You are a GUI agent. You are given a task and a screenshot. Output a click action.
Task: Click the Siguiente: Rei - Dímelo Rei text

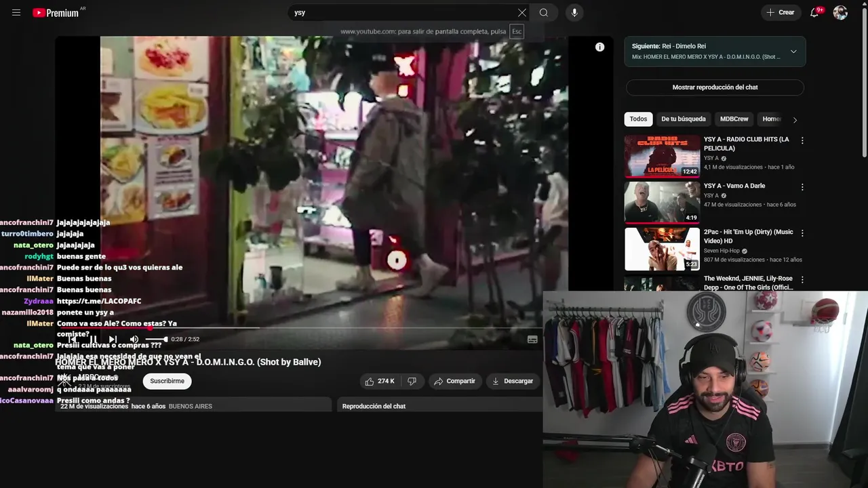(669, 46)
